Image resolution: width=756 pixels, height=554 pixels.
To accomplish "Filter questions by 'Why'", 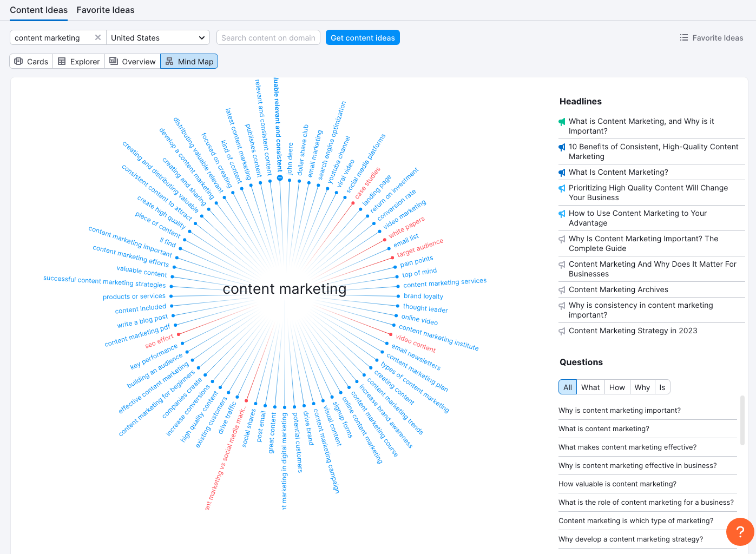I will point(642,387).
